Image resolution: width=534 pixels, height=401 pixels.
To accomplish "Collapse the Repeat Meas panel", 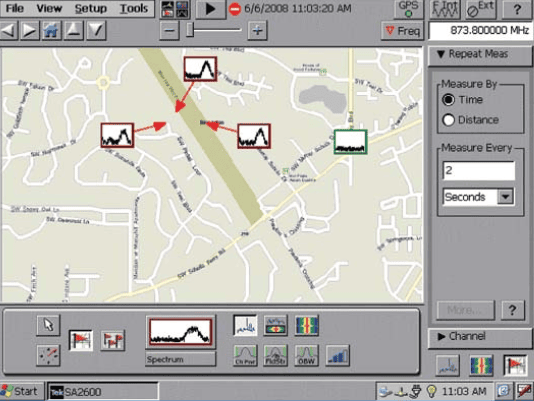I will (480, 54).
